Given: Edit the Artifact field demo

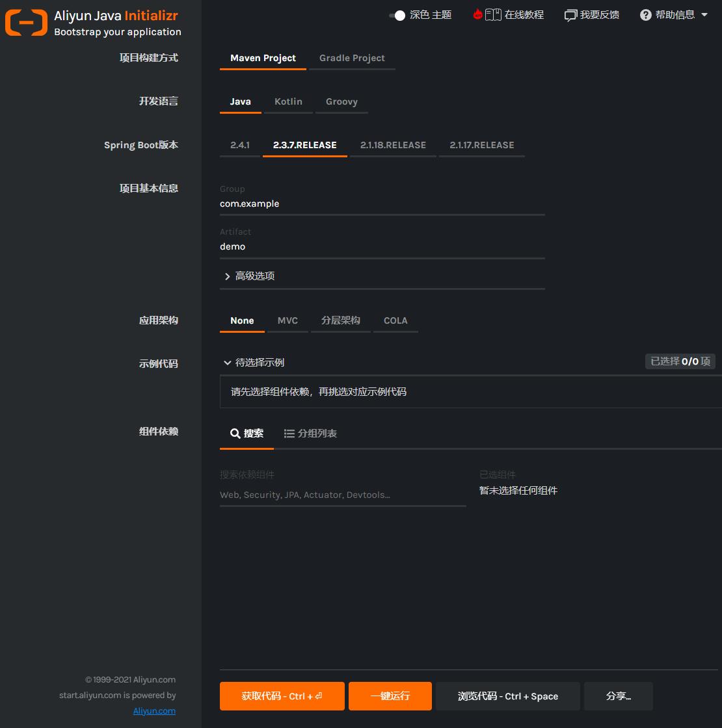Looking at the screenshot, I should tap(382, 246).
